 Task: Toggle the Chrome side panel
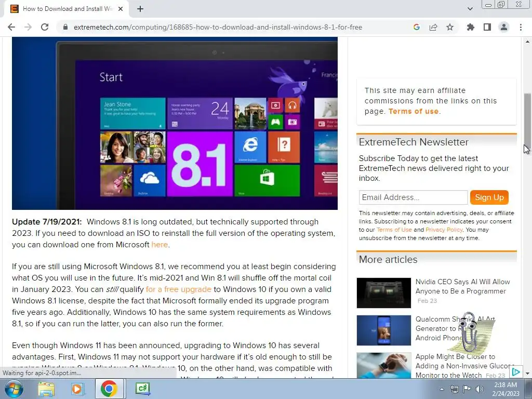tap(487, 27)
